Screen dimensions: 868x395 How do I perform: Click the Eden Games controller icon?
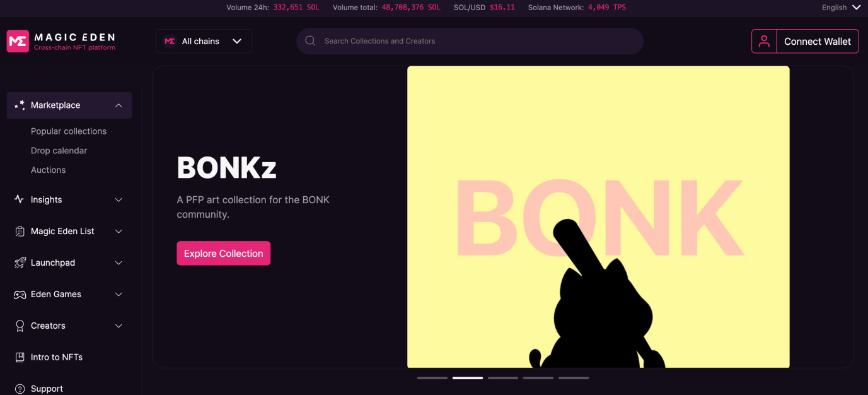(x=20, y=295)
